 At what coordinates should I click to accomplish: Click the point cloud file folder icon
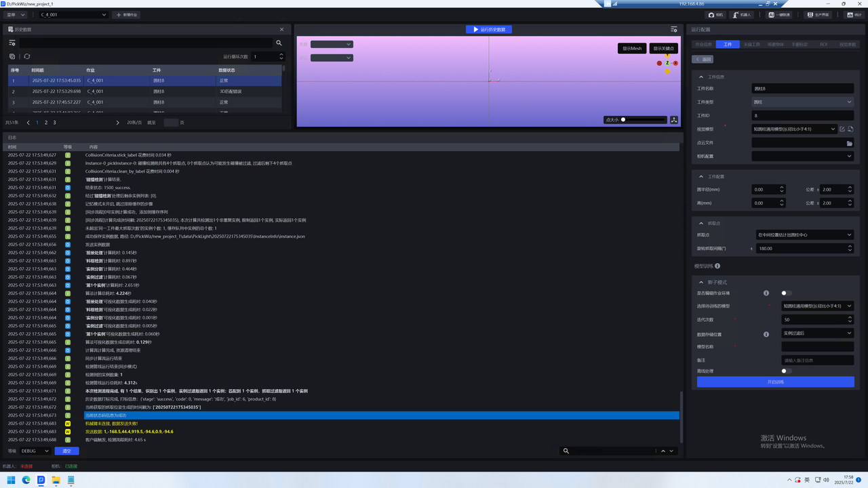pos(849,143)
